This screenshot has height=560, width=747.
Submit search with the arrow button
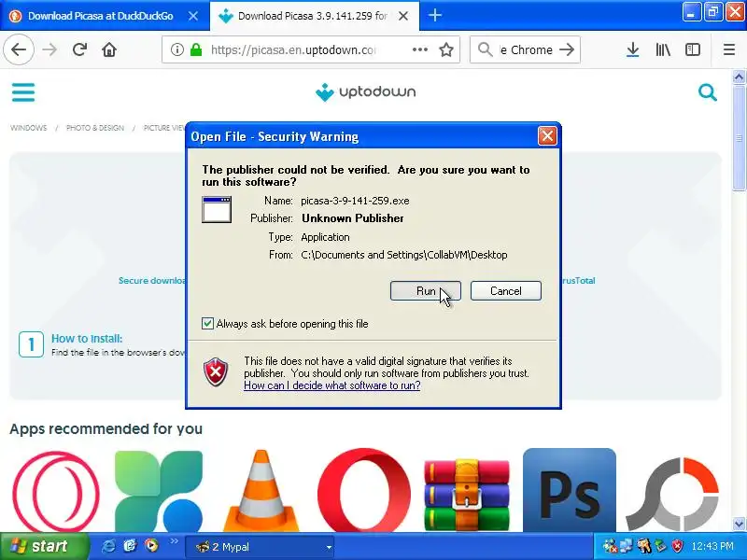click(567, 49)
